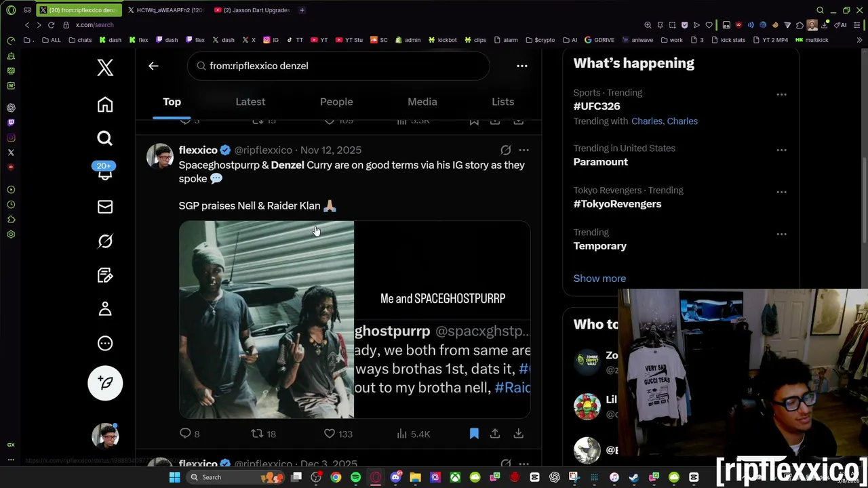Open the notepad-and-pen icon in X sidebar
This screenshot has width=868, height=488.
[105, 275]
